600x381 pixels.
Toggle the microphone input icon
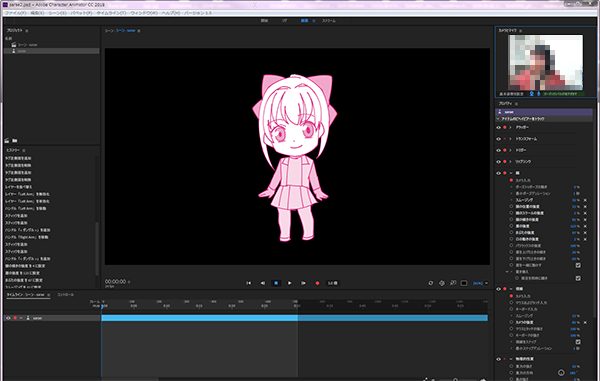pos(538,93)
